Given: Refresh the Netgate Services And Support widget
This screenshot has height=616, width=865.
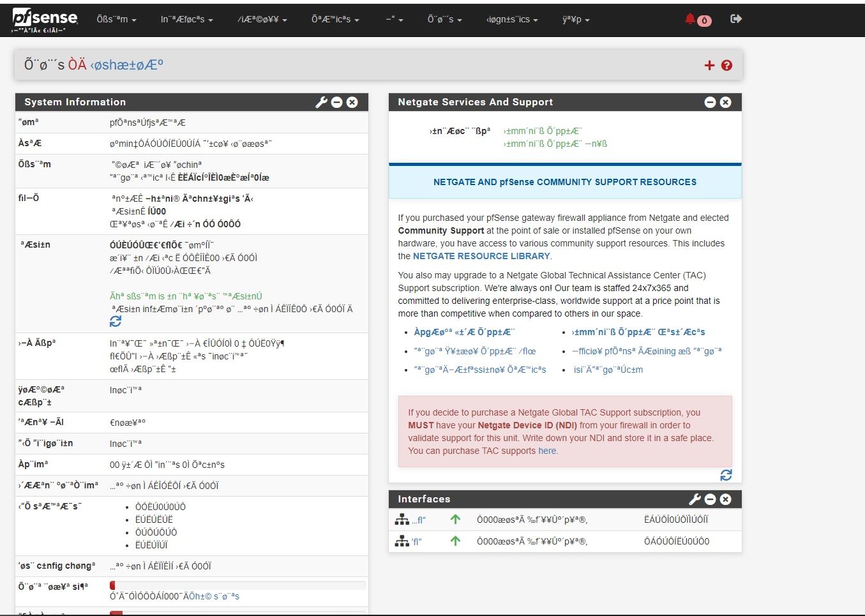Looking at the screenshot, I should [726, 475].
